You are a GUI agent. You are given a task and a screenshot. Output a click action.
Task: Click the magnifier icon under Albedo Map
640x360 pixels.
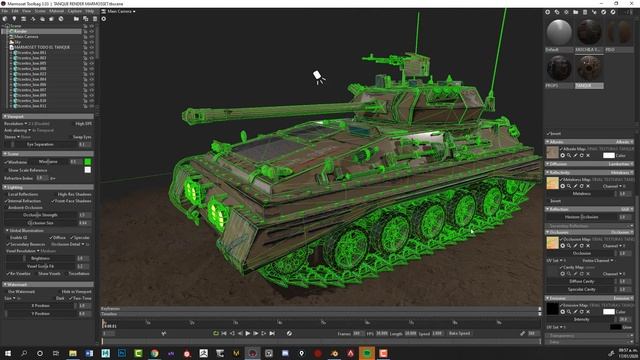click(x=569, y=156)
